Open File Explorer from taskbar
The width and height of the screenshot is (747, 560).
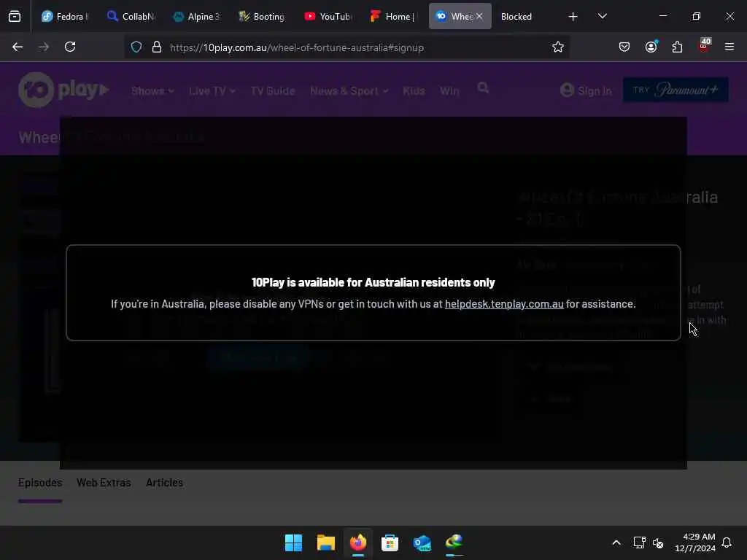(326, 542)
